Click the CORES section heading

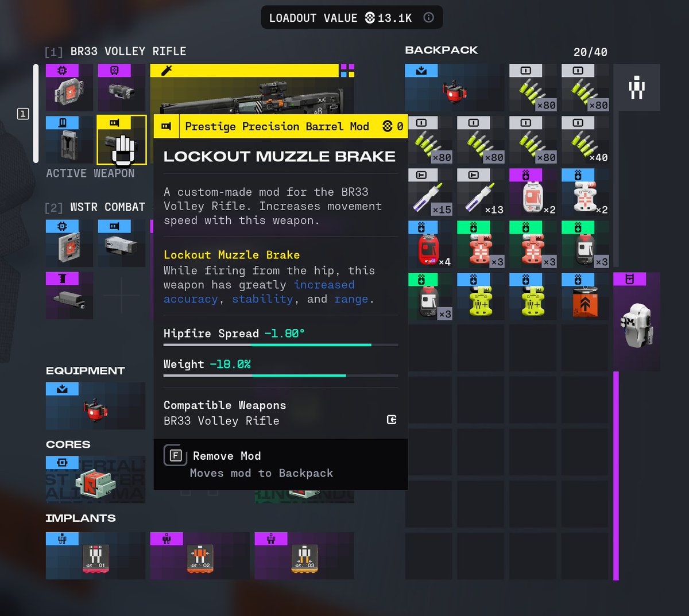pyautogui.click(x=68, y=444)
